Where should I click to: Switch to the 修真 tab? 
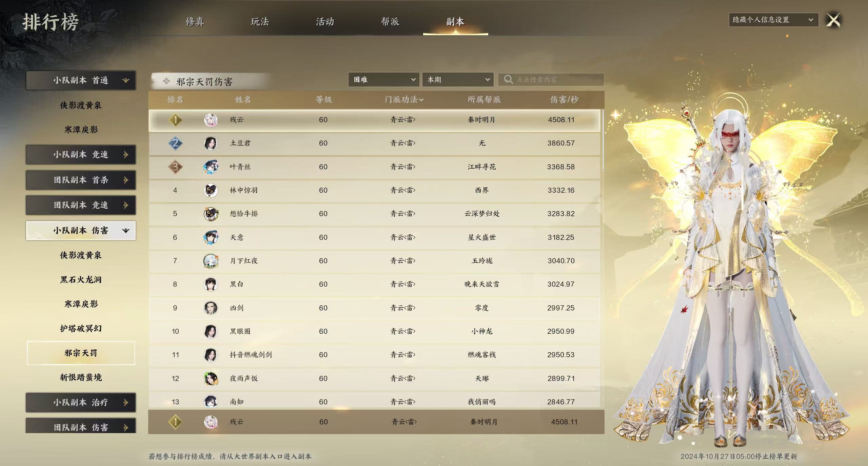(195, 22)
